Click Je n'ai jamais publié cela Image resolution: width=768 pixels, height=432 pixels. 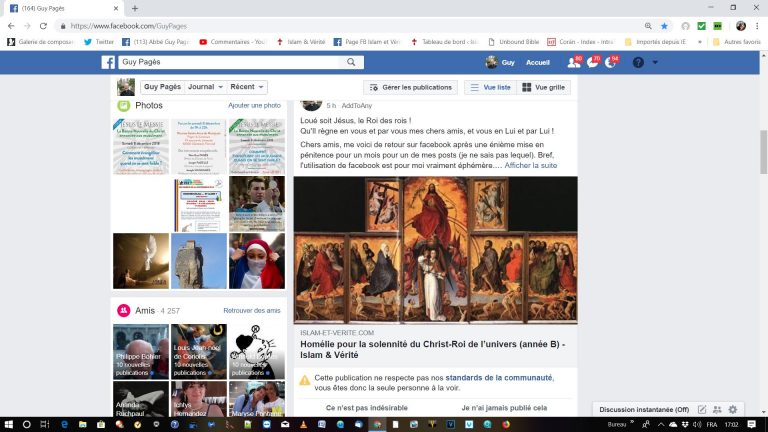tap(504, 408)
